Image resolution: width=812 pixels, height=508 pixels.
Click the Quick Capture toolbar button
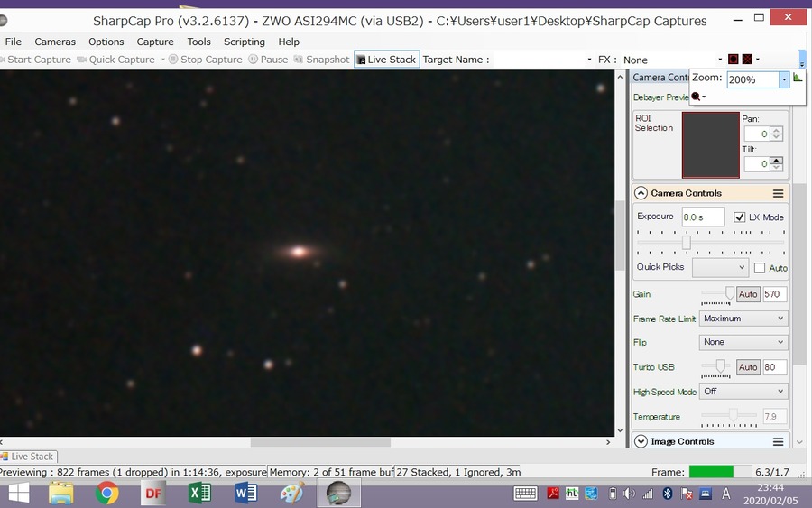tap(116, 60)
